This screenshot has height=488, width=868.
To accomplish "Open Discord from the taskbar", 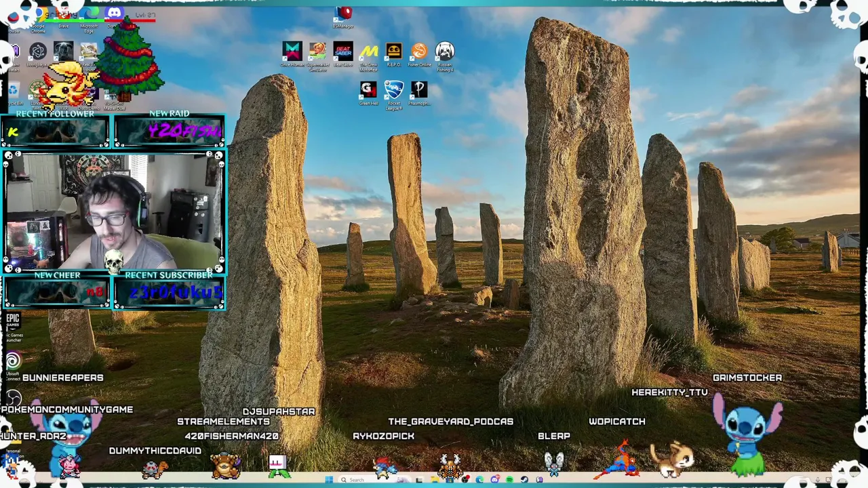I will pos(494,480).
